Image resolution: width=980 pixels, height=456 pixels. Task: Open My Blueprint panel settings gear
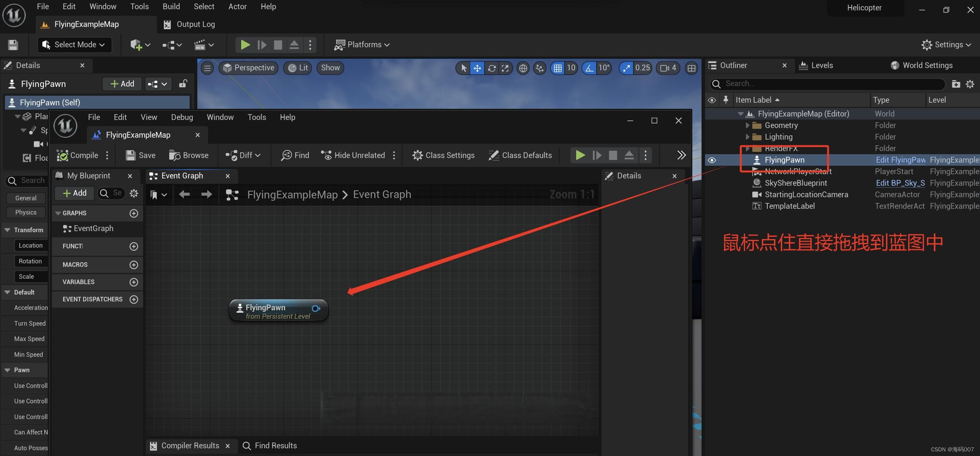coord(133,193)
